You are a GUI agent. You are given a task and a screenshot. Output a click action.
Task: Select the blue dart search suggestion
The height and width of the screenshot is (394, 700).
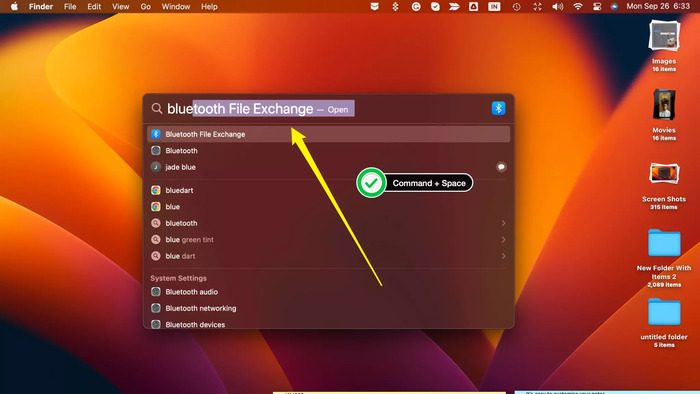328,256
